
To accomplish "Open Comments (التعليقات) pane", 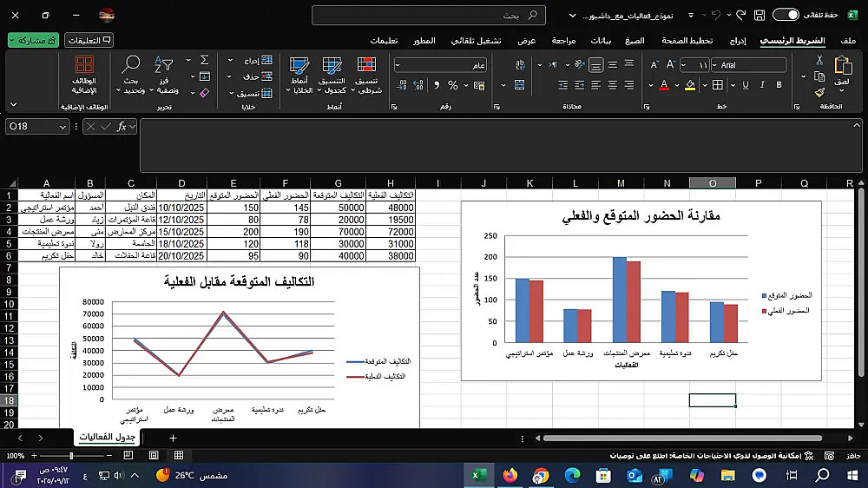I will tap(89, 40).
